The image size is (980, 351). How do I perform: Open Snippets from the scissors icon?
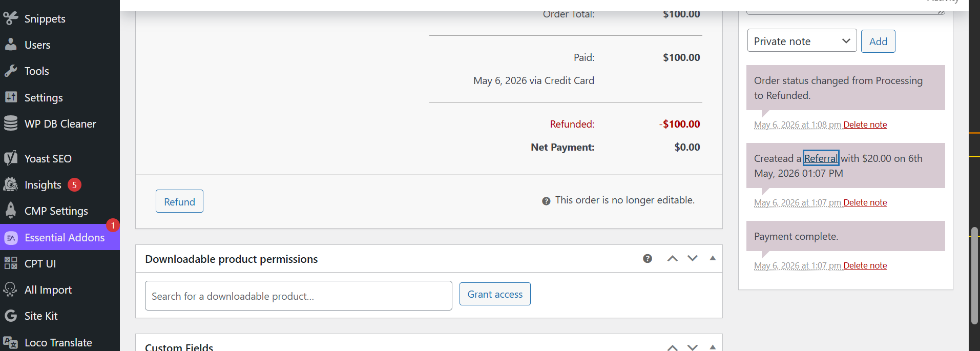(x=11, y=18)
